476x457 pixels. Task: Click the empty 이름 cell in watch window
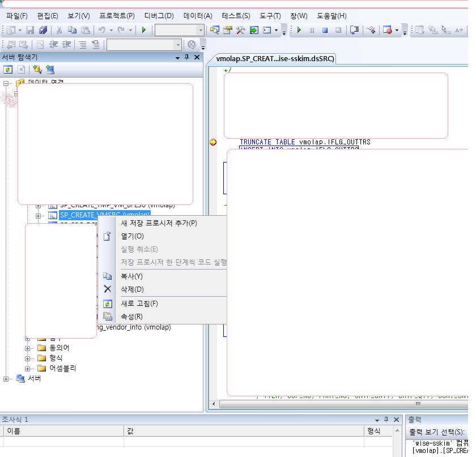tap(63, 441)
